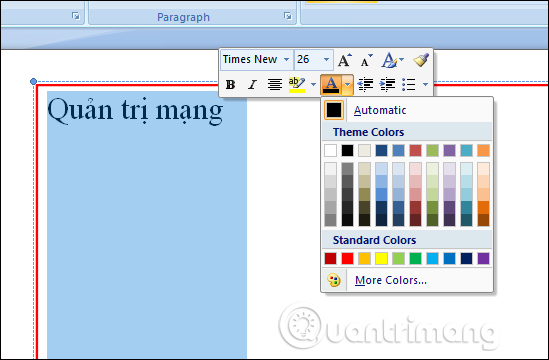The width and height of the screenshot is (549, 360).
Task: Open the Styles quick menu icon
Action: (389, 60)
